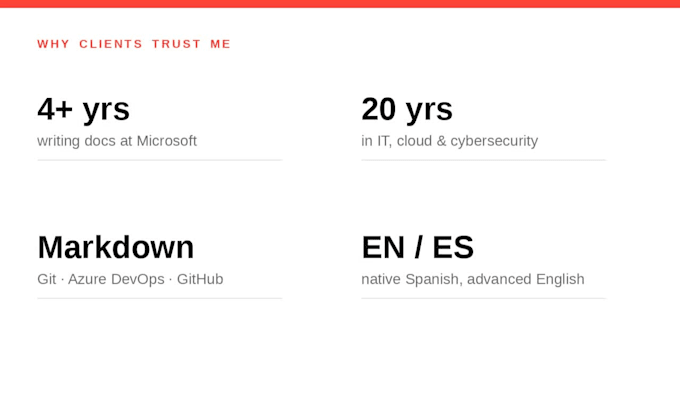
Task: Click the word 'GitHub' in caption
Action: click(x=200, y=279)
